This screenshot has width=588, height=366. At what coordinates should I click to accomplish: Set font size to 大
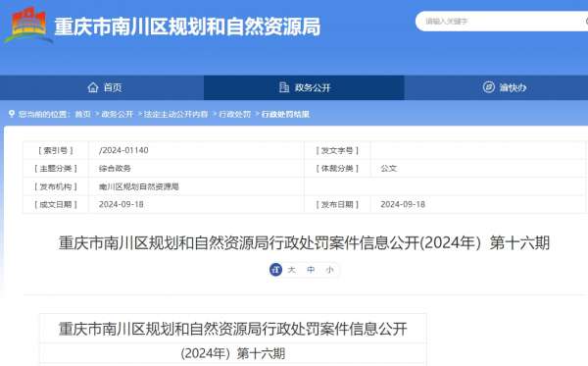pos(291,270)
